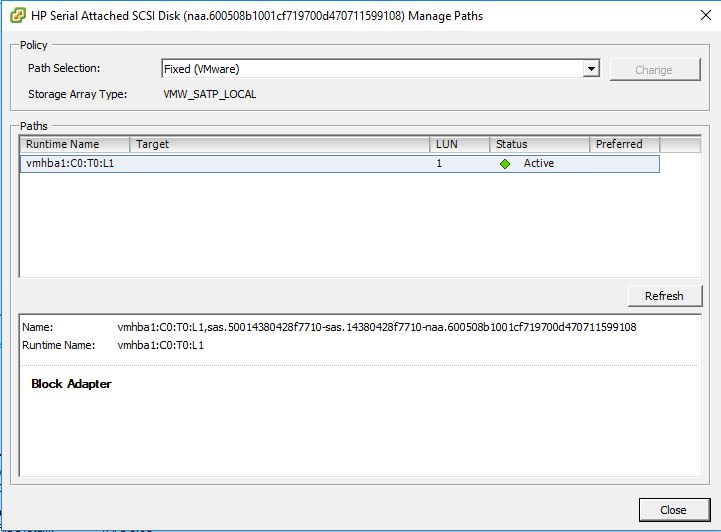Click the LUN value 1 cell

439,163
